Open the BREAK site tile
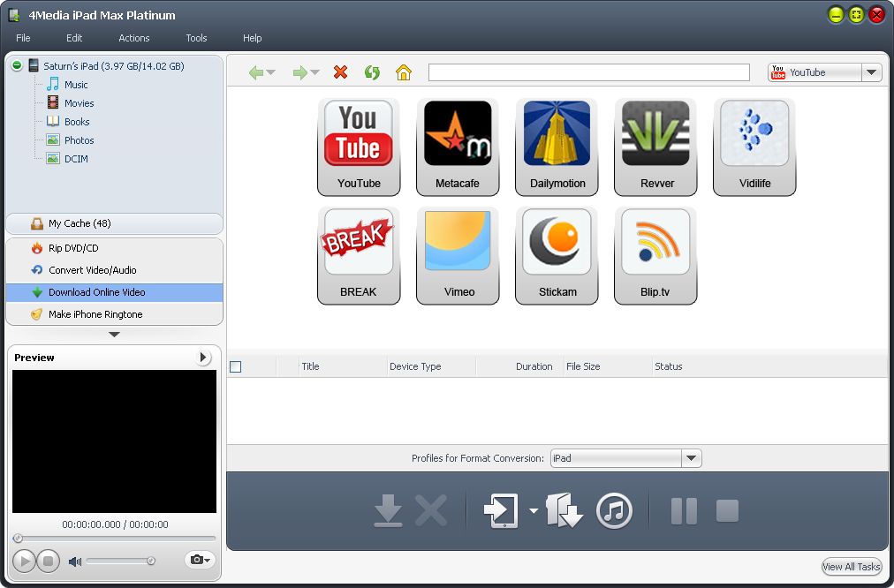 359,256
